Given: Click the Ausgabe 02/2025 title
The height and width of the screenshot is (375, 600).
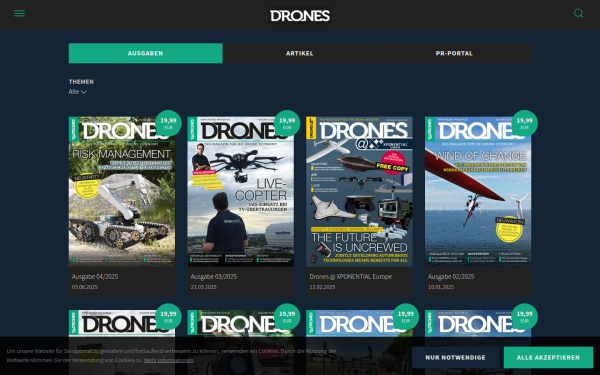Looking at the screenshot, I should [451, 277].
